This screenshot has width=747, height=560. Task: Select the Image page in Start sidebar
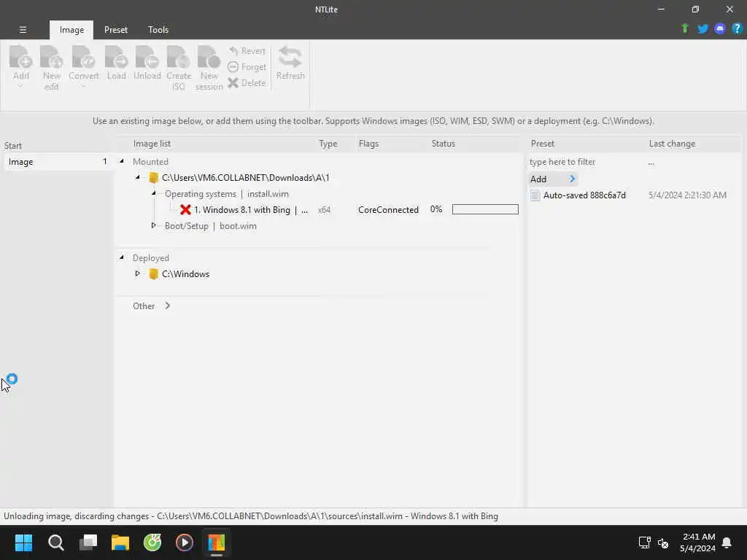[x=57, y=162]
